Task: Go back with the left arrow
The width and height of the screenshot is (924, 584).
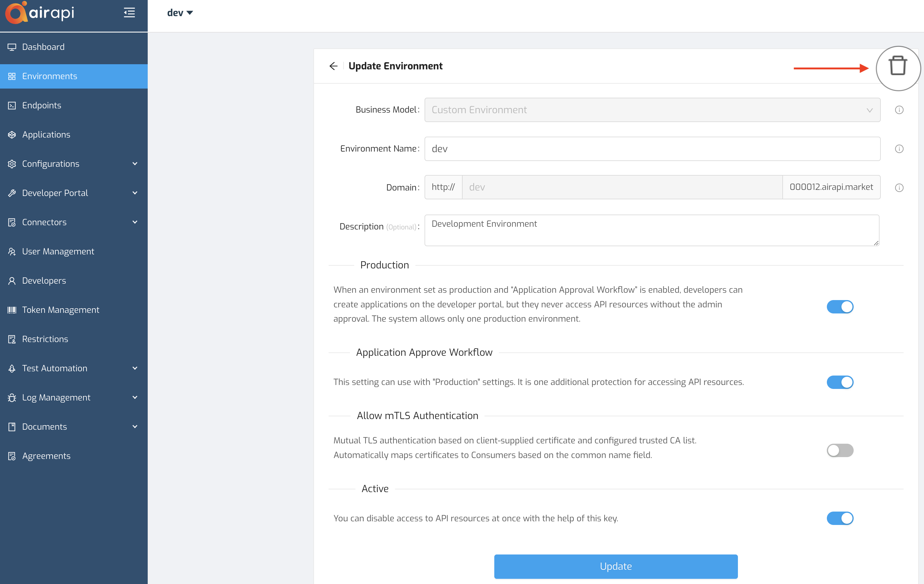Action: 333,66
